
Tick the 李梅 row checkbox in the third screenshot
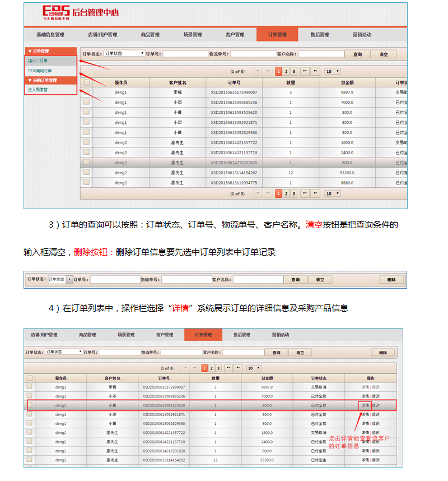[x=30, y=386]
